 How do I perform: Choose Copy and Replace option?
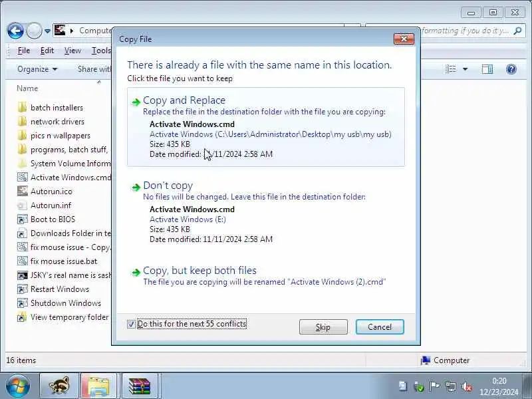[265, 127]
